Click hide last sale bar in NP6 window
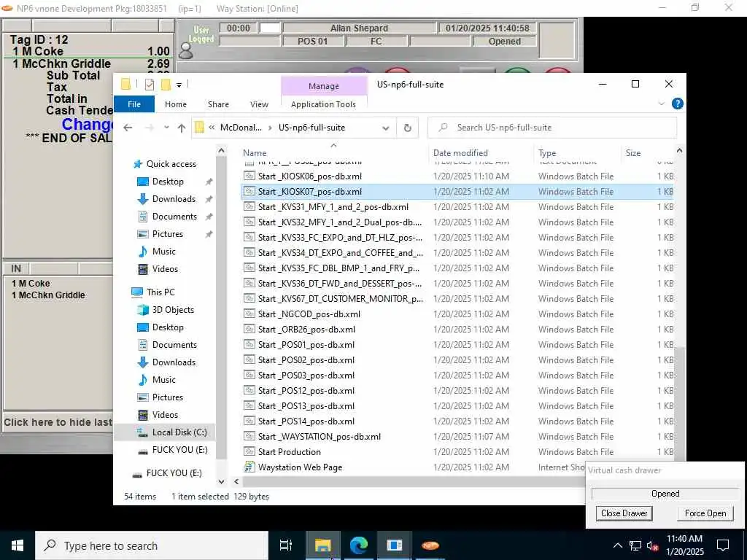 point(58,422)
